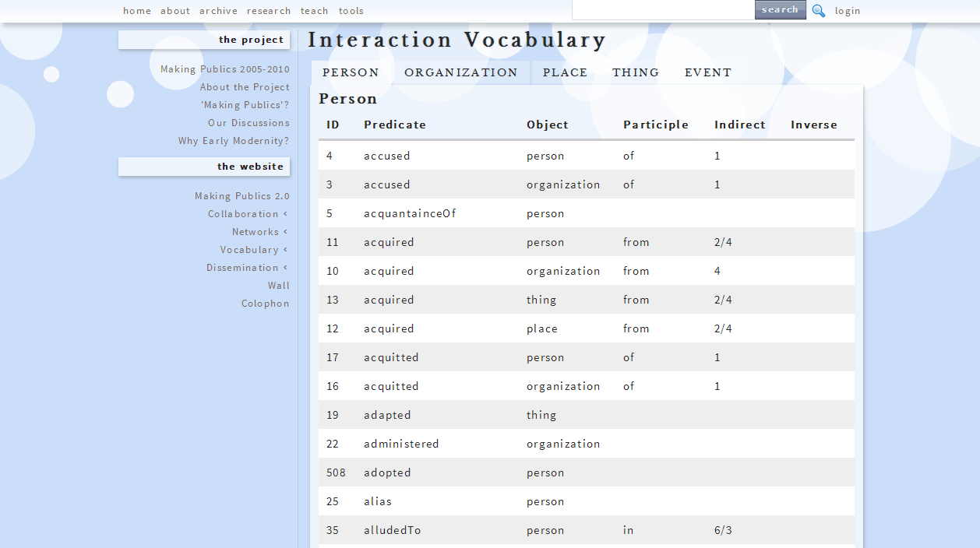This screenshot has height=548, width=980.
Task: Select the administered predicate cell
Action: (401, 444)
